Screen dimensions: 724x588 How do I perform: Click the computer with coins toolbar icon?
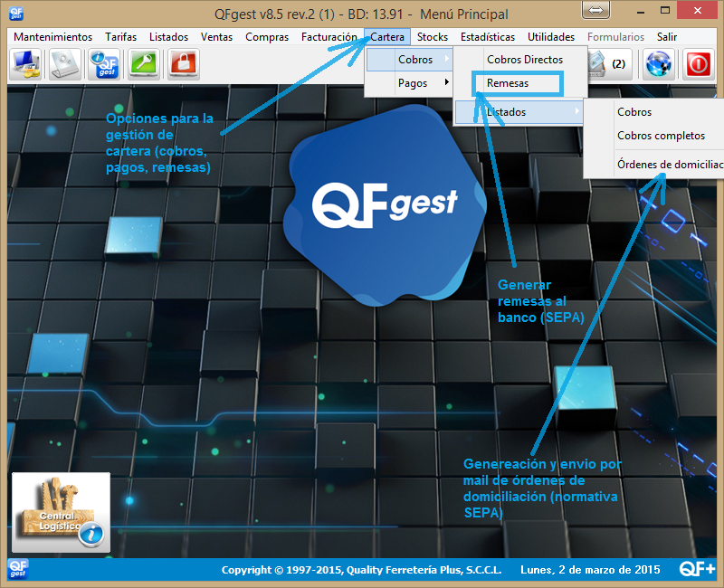(26, 64)
